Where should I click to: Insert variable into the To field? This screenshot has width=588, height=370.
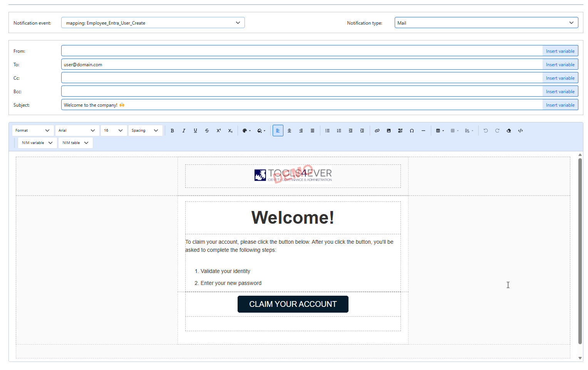click(560, 64)
